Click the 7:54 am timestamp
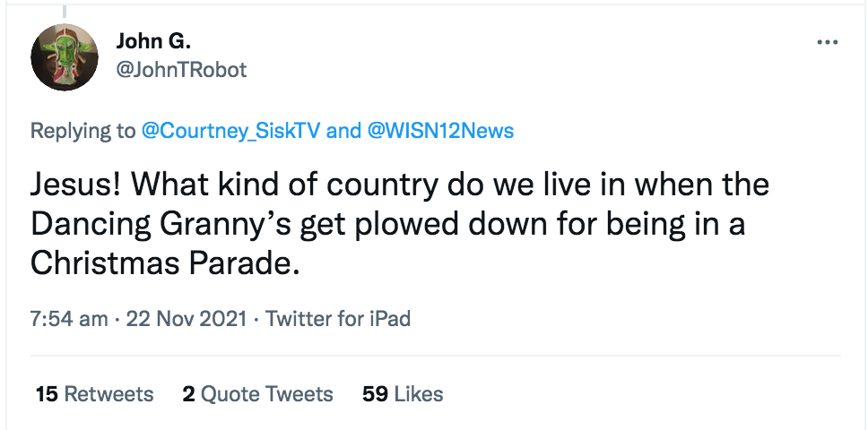868x430 pixels. point(68,319)
